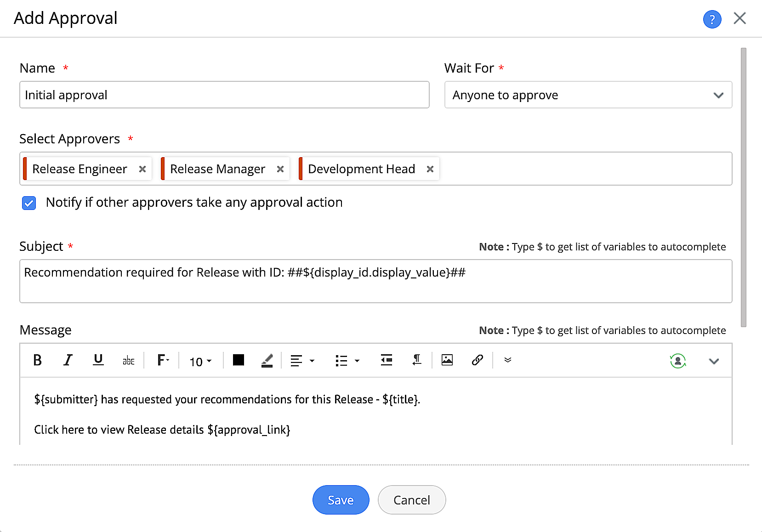The height and width of the screenshot is (532, 762).
Task: Insert a hyperlink into the message
Action: (x=477, y=360)
